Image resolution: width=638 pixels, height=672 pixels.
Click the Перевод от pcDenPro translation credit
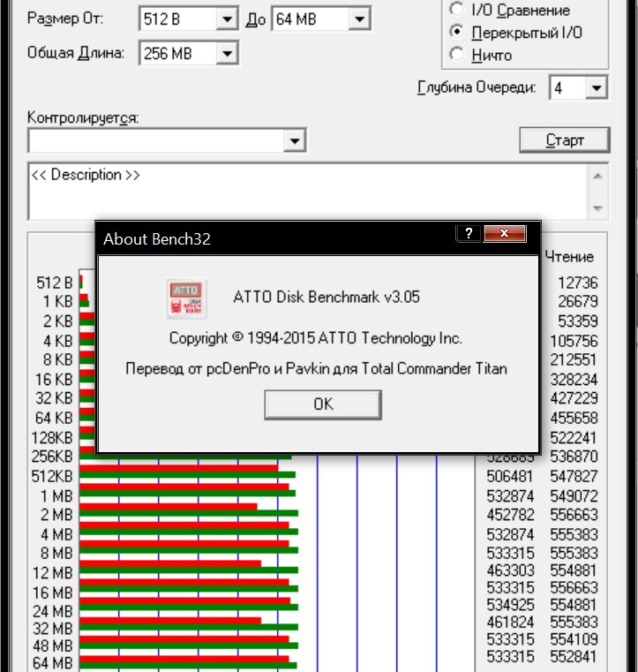[x=316, y=368]
